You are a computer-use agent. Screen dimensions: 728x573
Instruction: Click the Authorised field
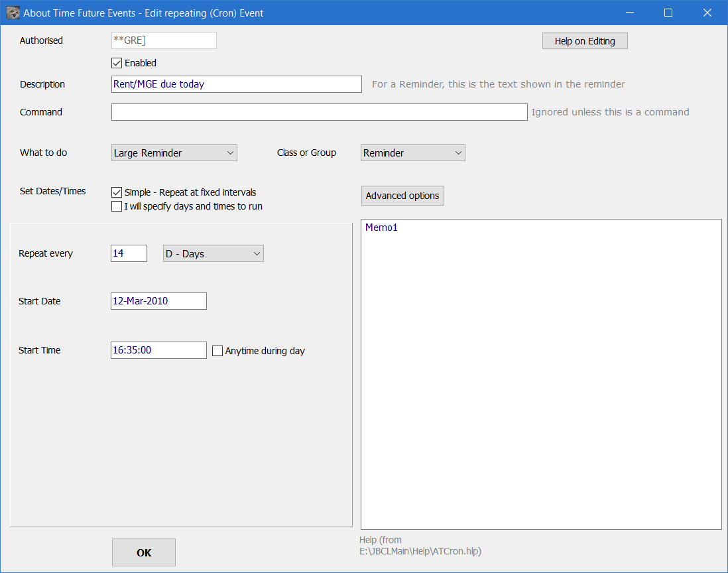tap(164, 40)
